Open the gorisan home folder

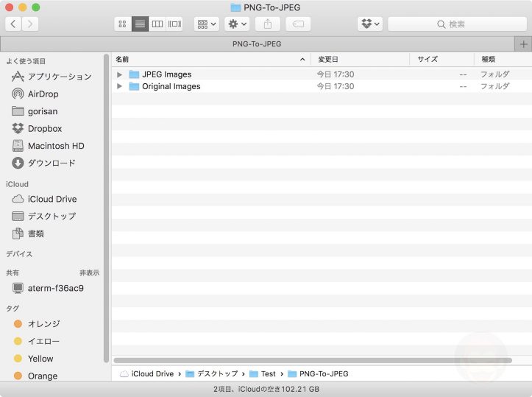pos(35,111)
